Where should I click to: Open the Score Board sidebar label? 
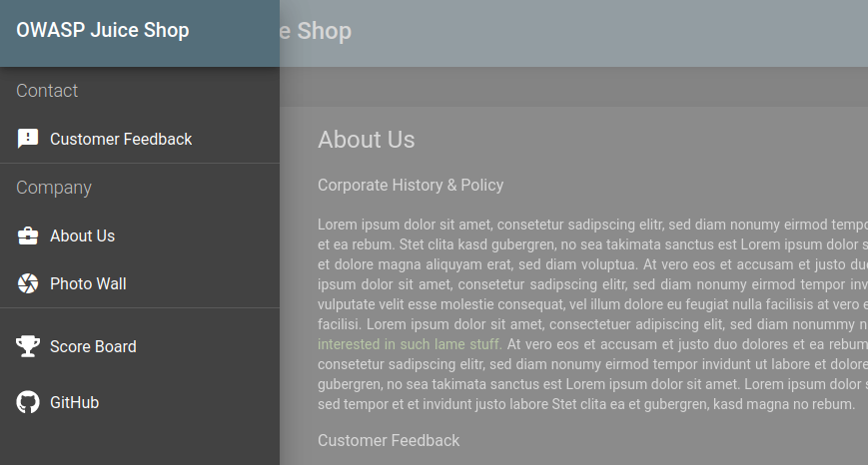[x=93, y=346]
